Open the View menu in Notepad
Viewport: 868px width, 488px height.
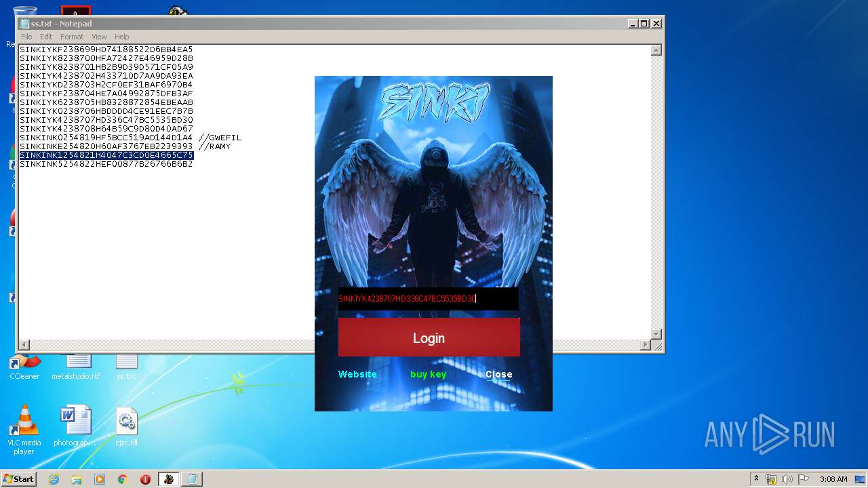(x=99, y=37)
